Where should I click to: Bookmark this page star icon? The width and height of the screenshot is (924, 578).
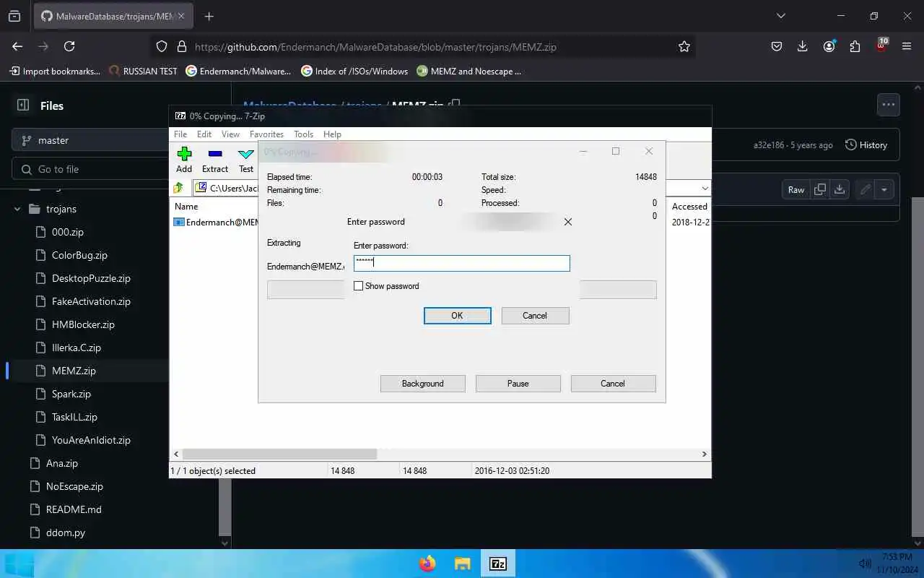[684, 46]
